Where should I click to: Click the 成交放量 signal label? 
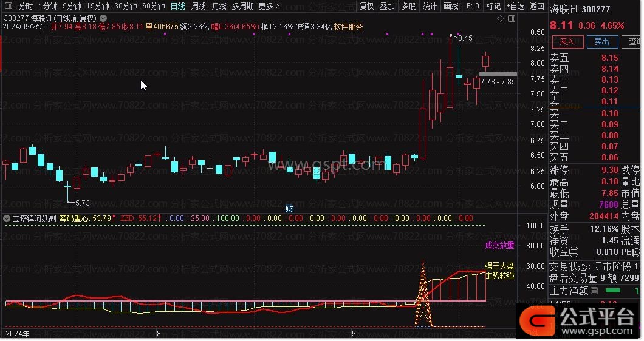click(x=499, y=245)
